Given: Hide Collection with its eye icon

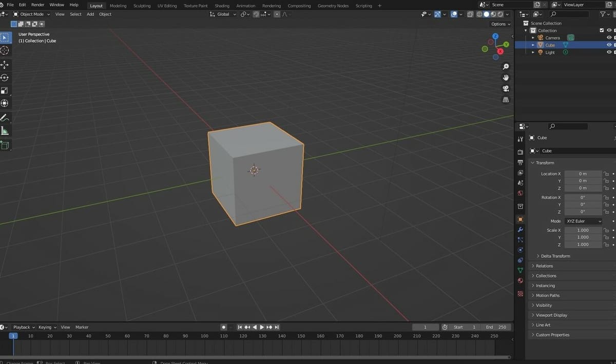Looking at the screenshot, I should pos(609,30).
